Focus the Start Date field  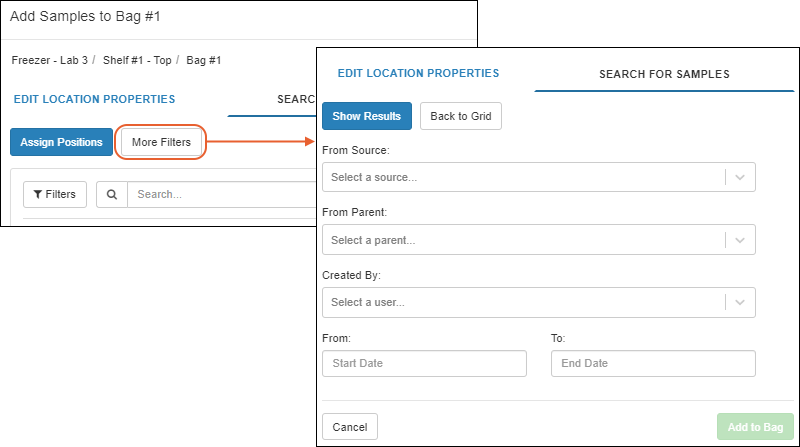pyautogui.click(x=424, y=363)
